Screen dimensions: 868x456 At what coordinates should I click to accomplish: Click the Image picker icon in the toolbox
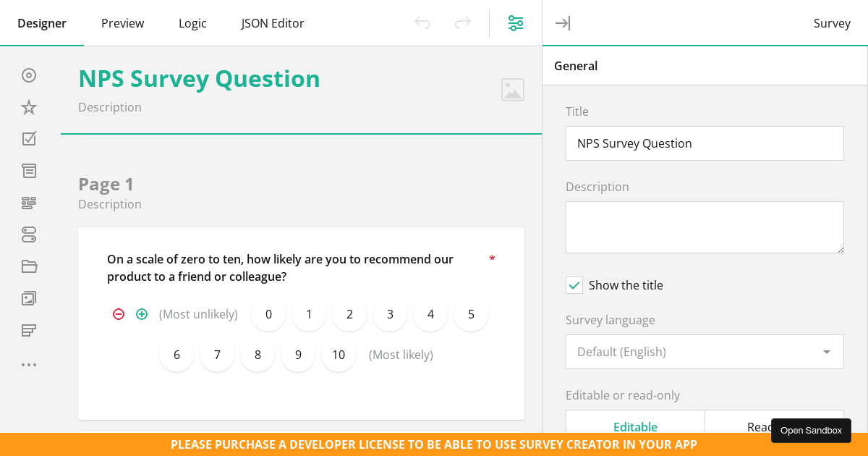click(x=29, y=298)
